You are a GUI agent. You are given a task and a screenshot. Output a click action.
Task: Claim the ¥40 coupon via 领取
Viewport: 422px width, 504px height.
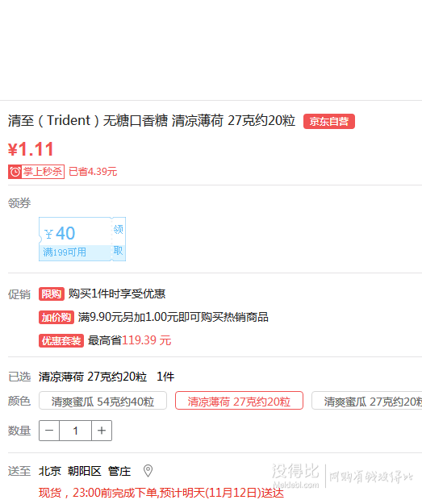coord(119,240)
